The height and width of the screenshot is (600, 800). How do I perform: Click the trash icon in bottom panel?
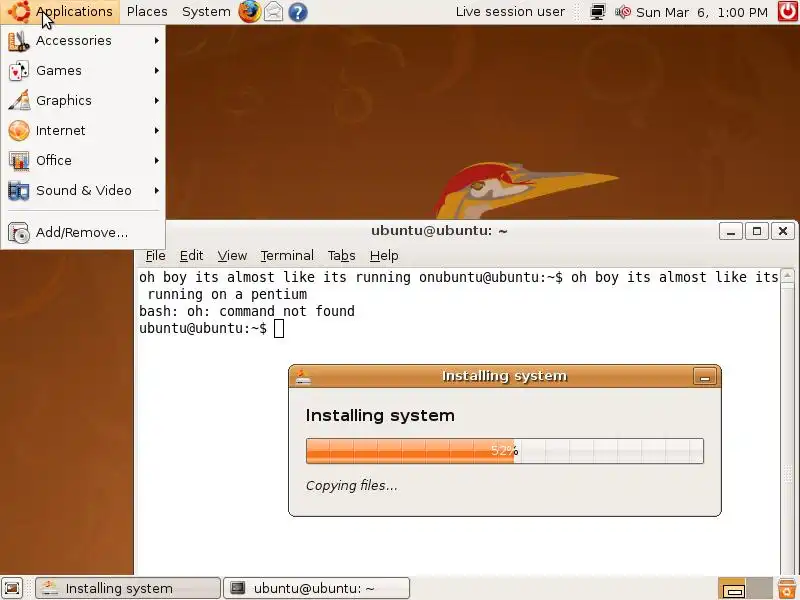[788, 588]
